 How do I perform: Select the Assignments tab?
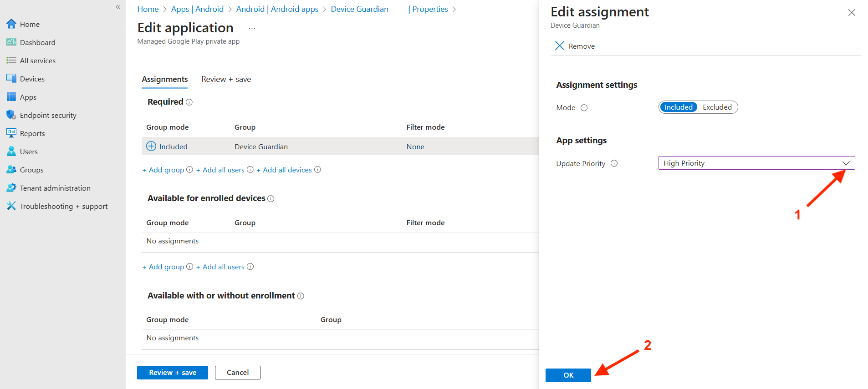(x=164, y=79)
